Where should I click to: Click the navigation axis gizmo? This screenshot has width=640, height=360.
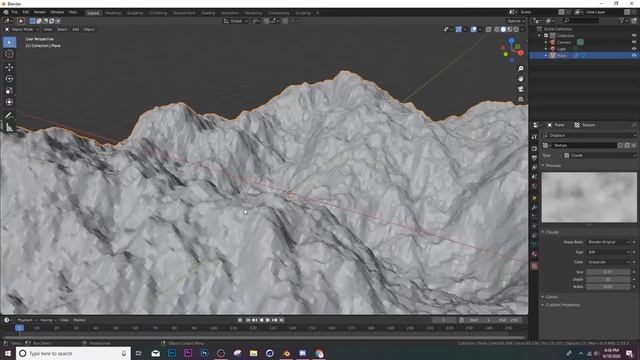tap(513, 49)
